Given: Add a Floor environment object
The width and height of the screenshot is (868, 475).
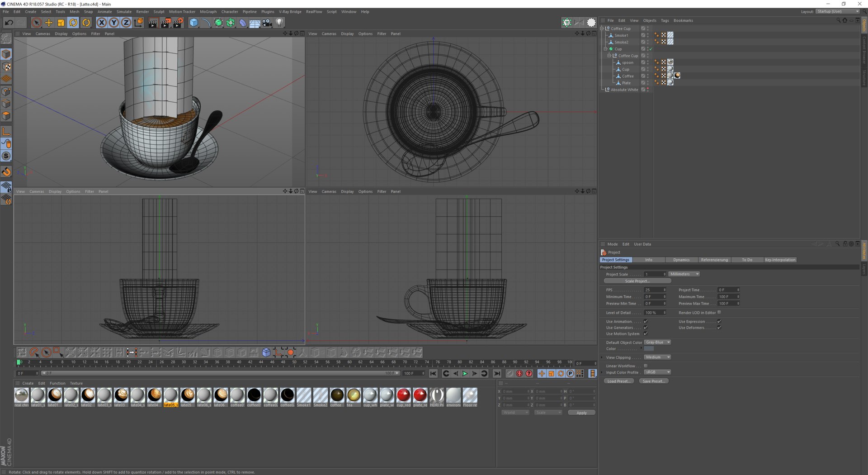Looking at the screenshot, I should click(x=255, y=23).
